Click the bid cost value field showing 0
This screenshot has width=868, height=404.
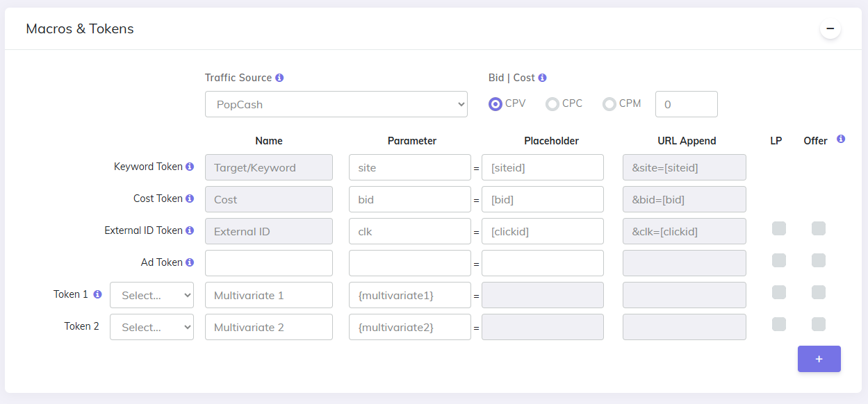(x=686, y=103)
